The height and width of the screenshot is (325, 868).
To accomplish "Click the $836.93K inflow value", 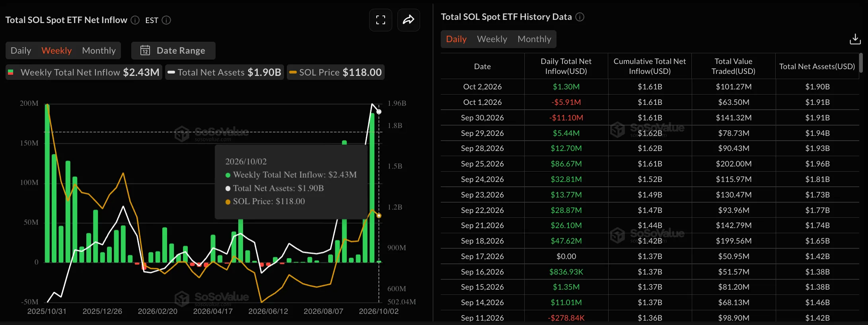I will (x=566, y=272).
